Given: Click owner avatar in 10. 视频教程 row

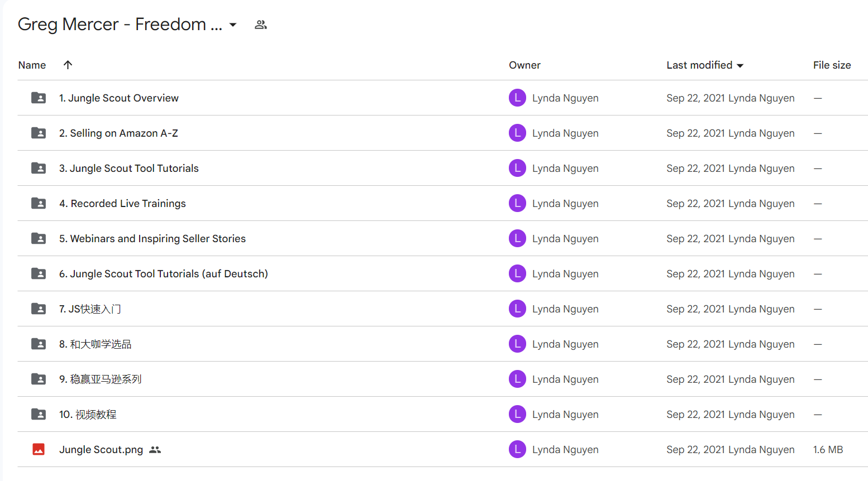Looking at the screenshot, I should [517, 414].
